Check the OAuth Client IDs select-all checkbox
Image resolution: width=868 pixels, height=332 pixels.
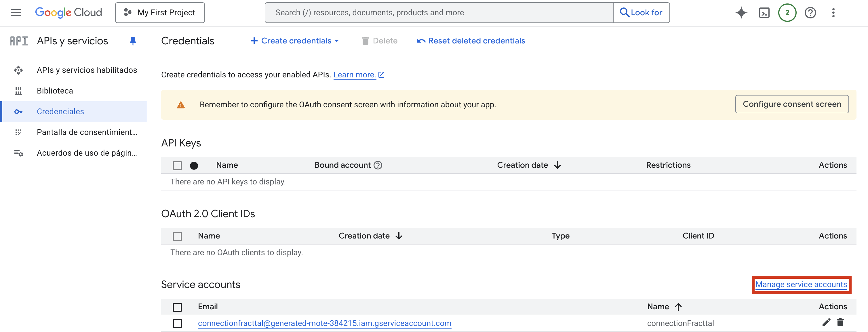click(x=177, y=236)
